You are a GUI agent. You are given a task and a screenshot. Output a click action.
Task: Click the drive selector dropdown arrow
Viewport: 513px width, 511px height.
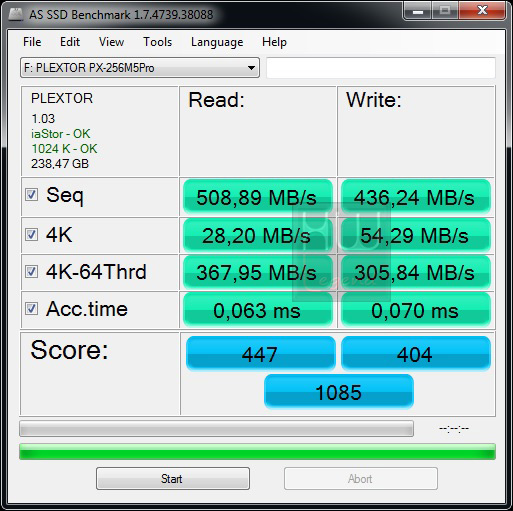tap(251, 68)
